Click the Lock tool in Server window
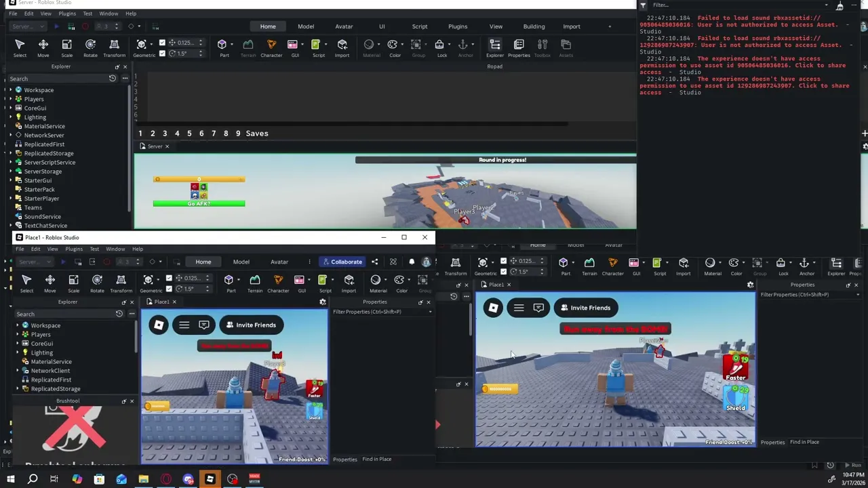 [441, 47]
